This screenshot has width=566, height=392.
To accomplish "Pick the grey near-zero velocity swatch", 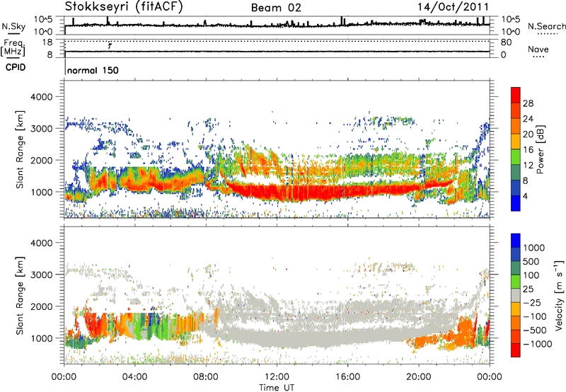I will [x=516, y=296].
